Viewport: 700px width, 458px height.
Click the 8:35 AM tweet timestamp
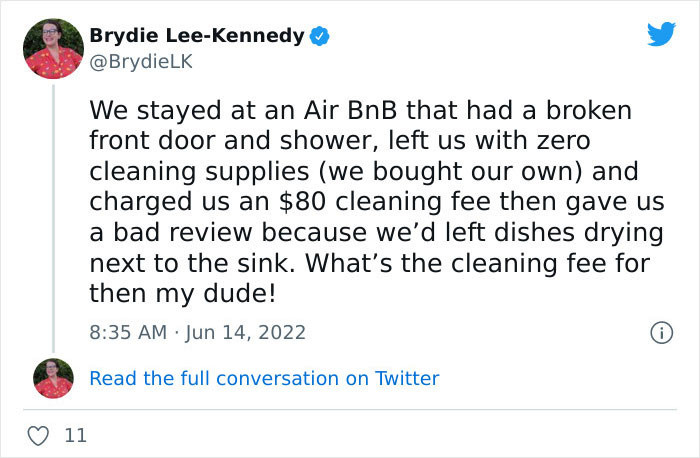coord(127,332)
